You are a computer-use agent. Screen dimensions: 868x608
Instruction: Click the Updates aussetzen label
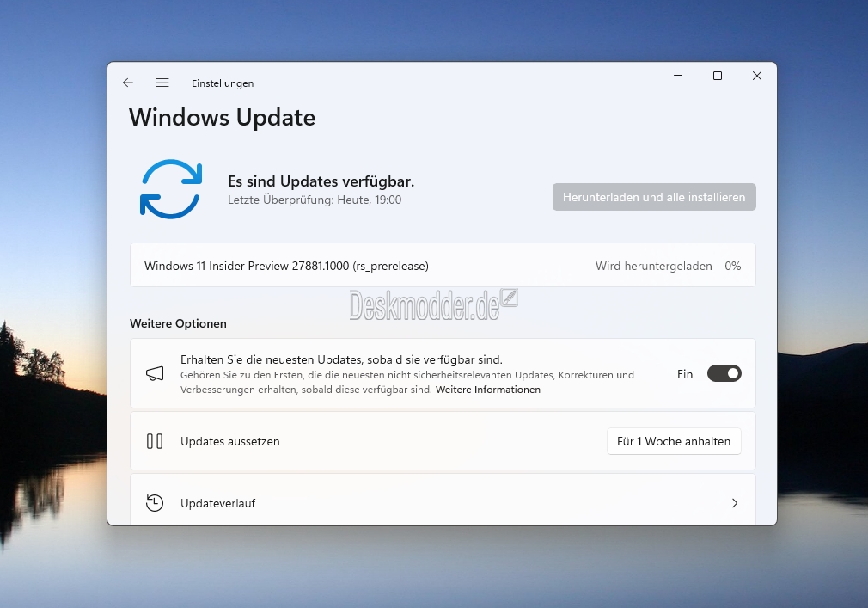click(x=229, y=441)
